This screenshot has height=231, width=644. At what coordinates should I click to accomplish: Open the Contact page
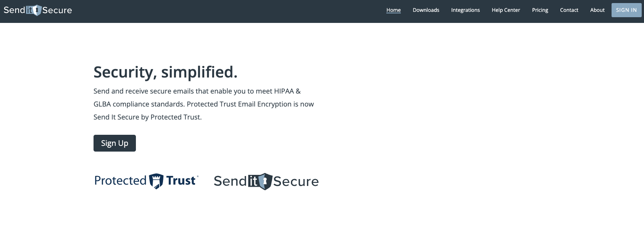click(x=569, y=10)
